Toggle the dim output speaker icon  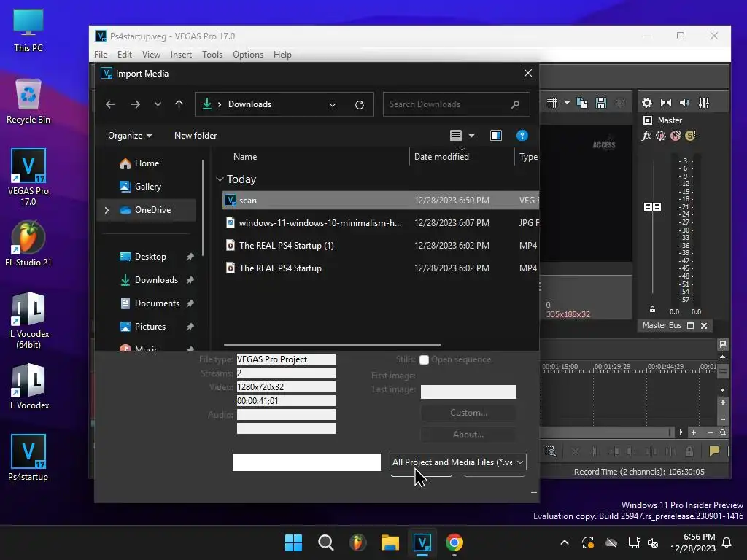point(685,103)
